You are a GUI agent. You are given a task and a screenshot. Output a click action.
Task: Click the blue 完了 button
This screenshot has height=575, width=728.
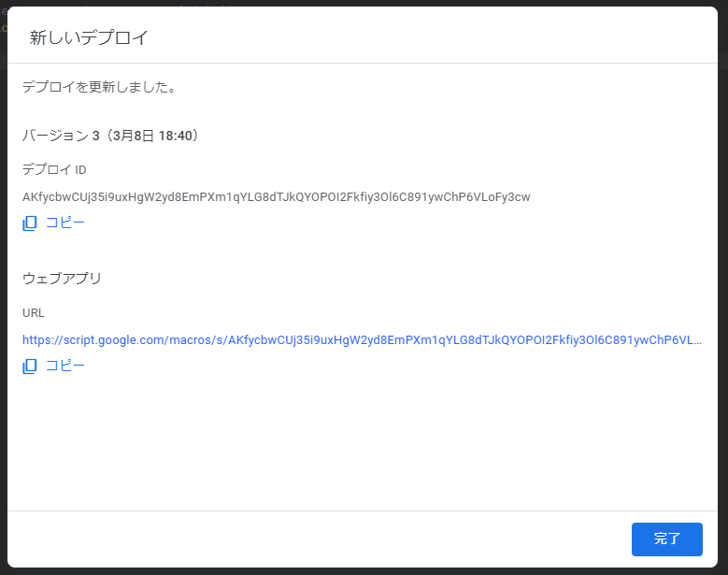(666, 539)
